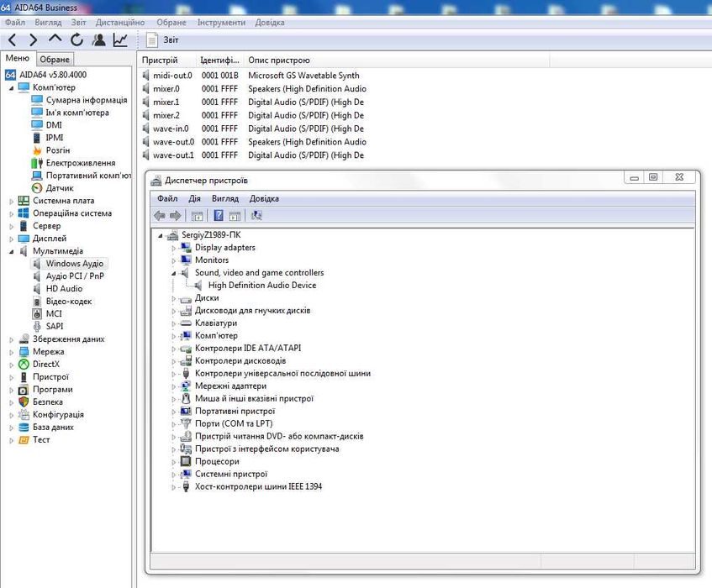The height and width of the screenshot is (588, 712).
Task: Open Вигляд menu in AIDA64
Action: click(x=48, y=22)
